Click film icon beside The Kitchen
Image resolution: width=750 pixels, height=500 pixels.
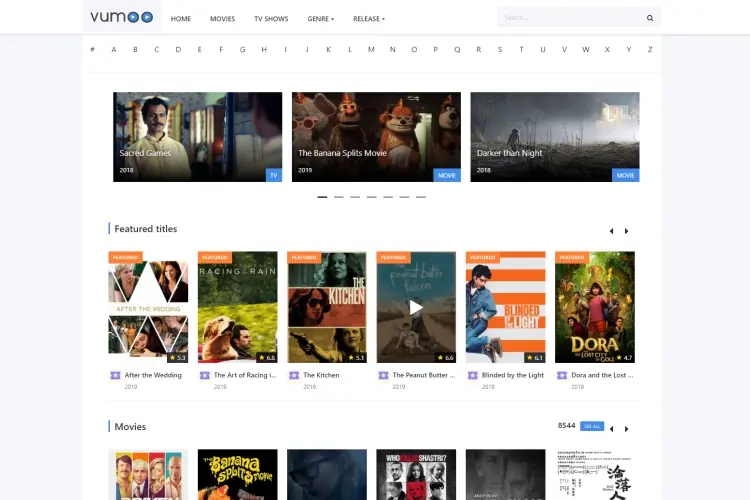tap(294, 376)
